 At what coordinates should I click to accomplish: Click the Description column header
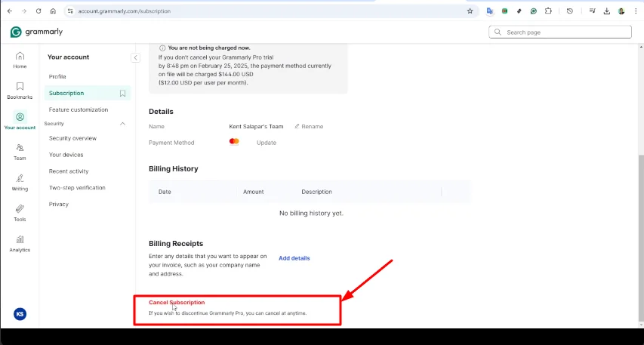click(316, 192)
